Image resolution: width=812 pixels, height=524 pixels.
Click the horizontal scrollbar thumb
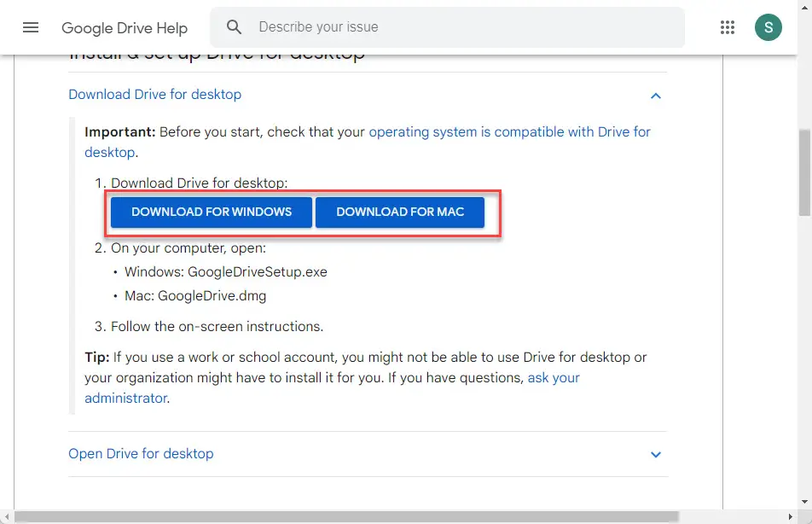pos(346,516)
